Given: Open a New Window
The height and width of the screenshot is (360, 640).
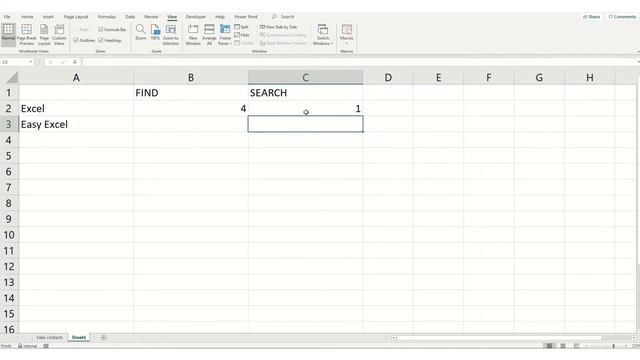Looking at the screenshot, I should (193, 34).
